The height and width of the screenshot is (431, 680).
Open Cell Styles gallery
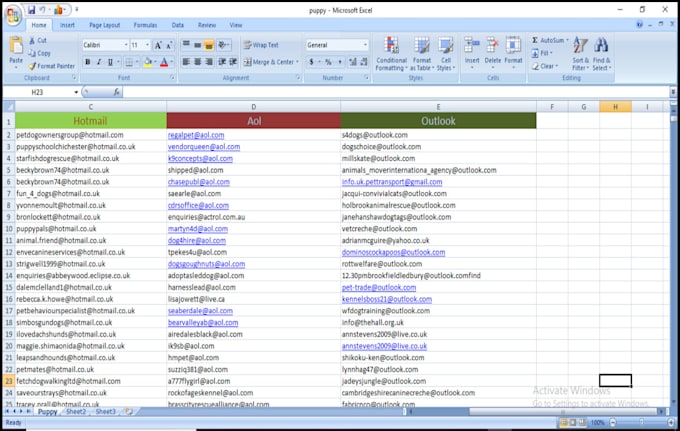tap(445, 54)
